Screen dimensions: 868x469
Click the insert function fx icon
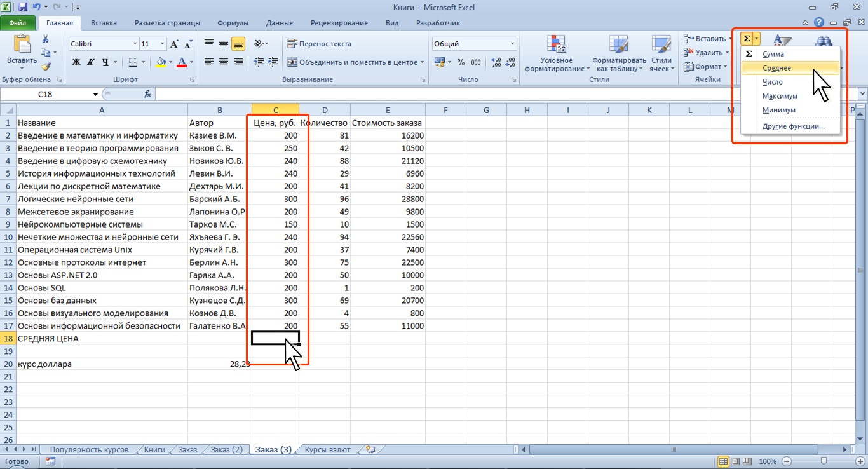pyautogui.click(x=147, y=94)
